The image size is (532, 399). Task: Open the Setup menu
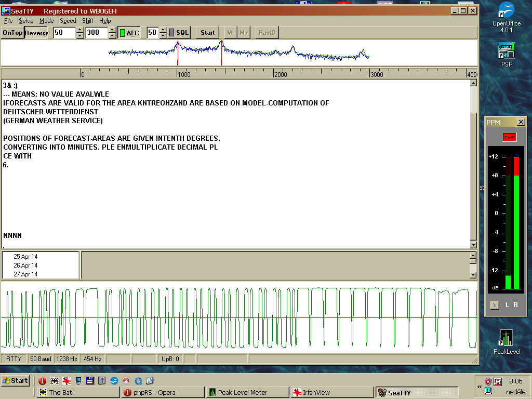click(26, 21)
